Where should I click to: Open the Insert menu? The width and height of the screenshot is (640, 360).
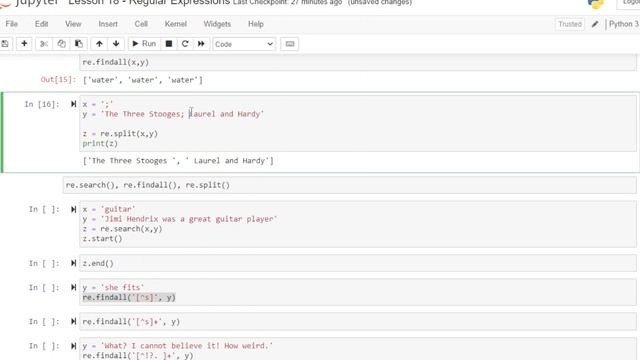(108, 24)
